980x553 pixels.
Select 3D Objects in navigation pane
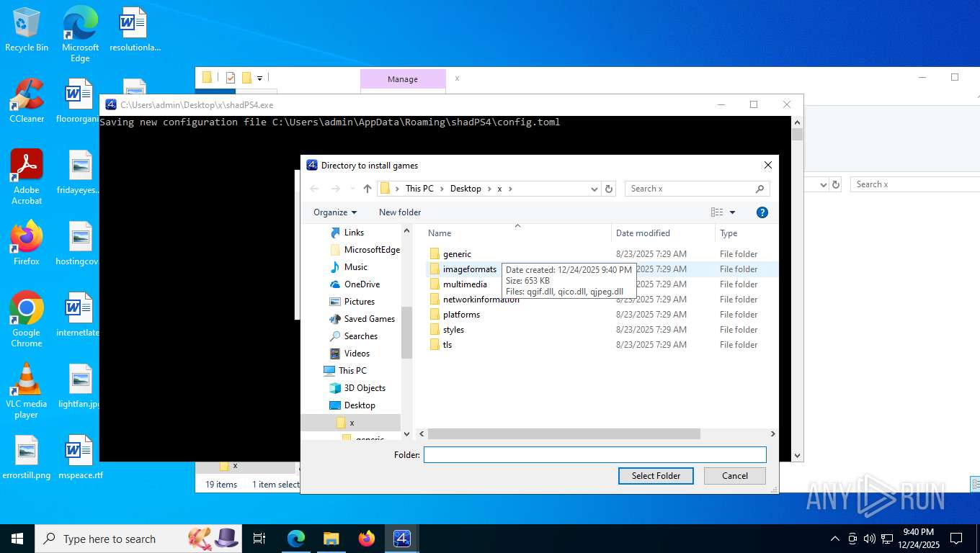365,388
